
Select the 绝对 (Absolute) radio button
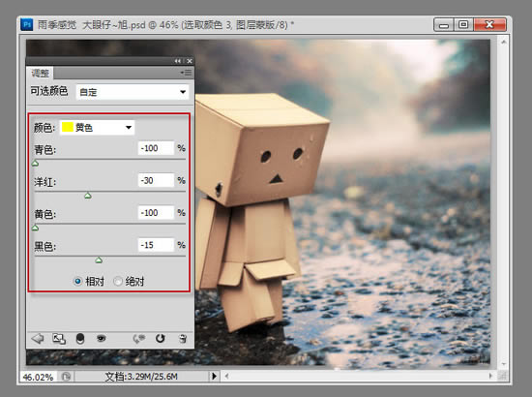click(x=118, y=281)
